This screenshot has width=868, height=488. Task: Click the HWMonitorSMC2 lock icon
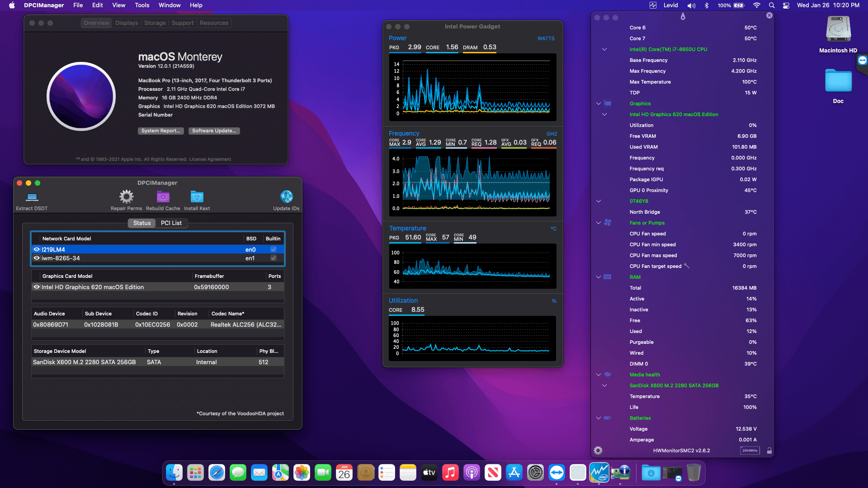point(769,450)
